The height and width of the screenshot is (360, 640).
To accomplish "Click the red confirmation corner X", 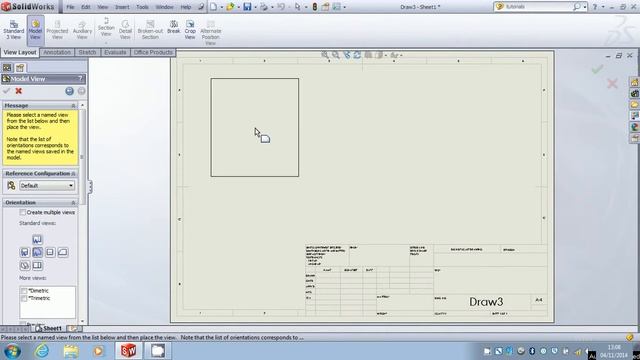I will [x=612, y=84].
